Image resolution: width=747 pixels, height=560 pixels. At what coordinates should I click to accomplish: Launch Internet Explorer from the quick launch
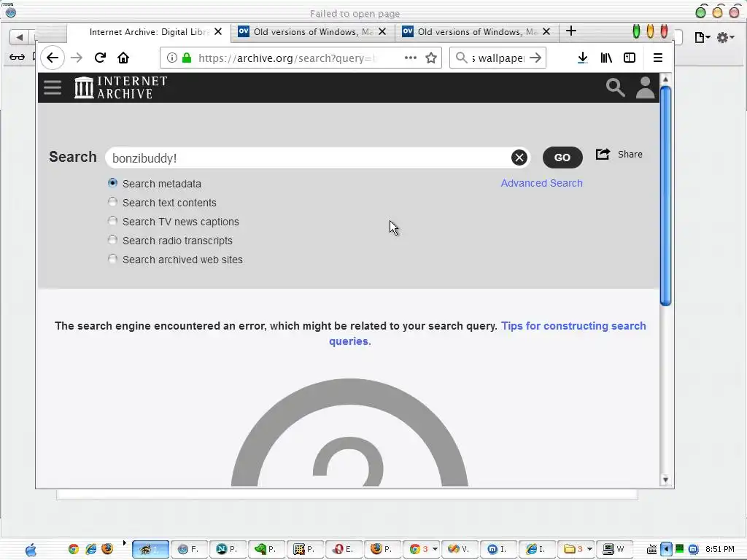tap(90, 549)
